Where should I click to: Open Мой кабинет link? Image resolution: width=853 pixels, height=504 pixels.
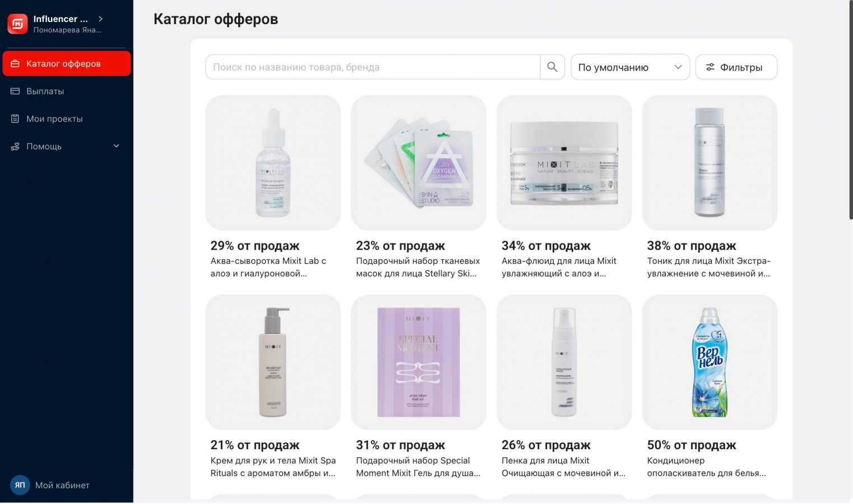click(62, 486)
